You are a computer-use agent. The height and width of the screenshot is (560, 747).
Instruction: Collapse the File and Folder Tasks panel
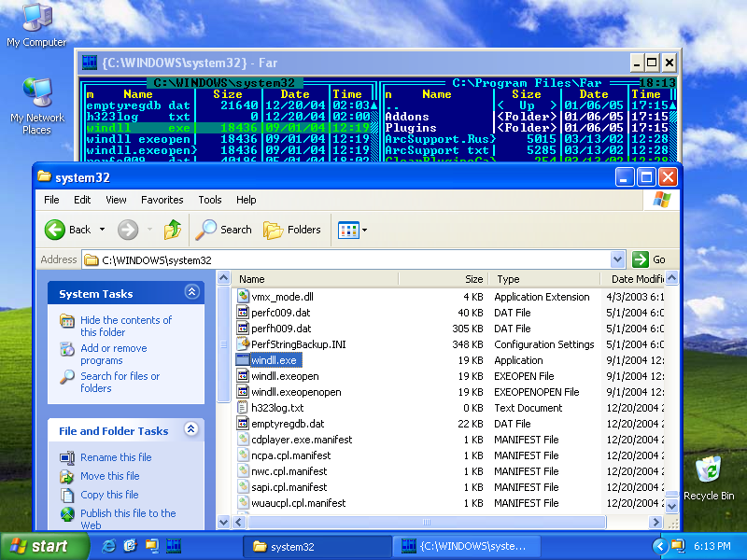(x=190, y=429)
